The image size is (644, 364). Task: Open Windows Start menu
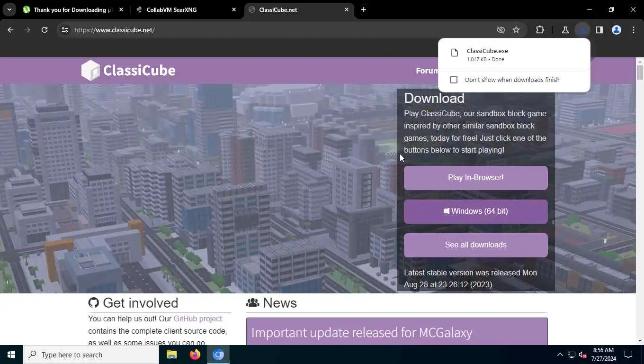(x=11, y=355)
